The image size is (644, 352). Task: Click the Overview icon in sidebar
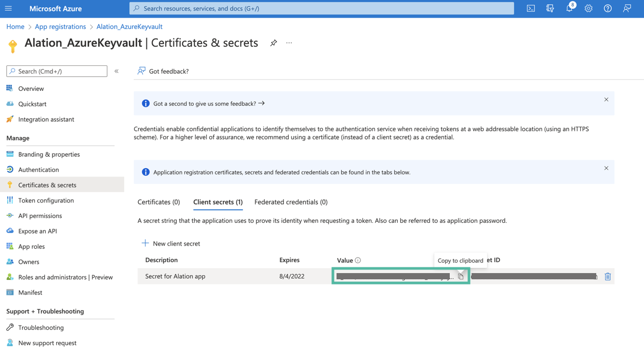pos(10,88)
